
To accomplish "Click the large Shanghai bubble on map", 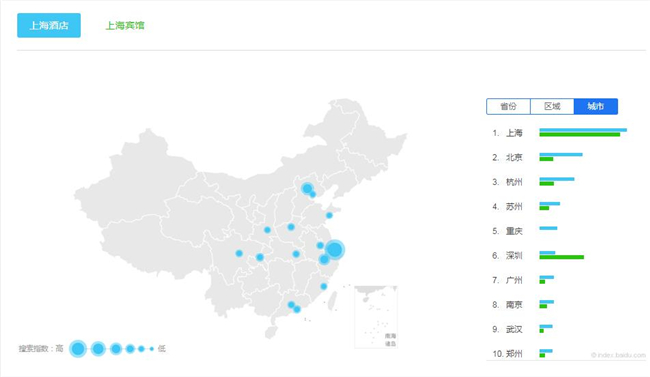I will tap(335, 250).
